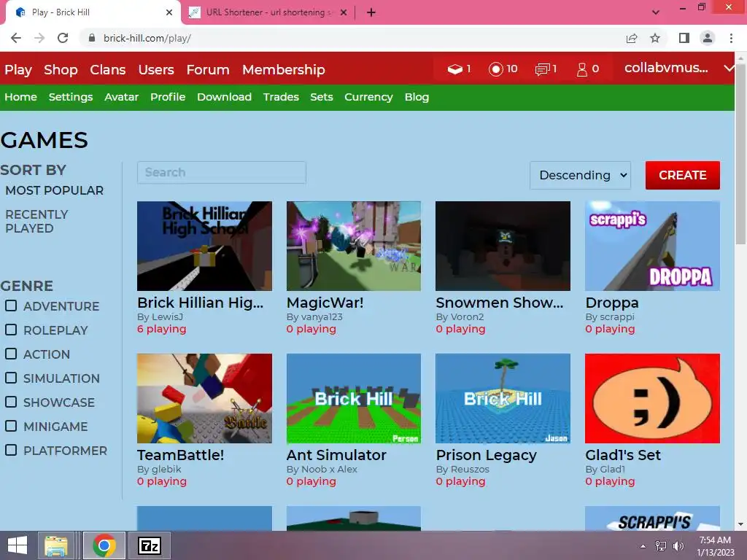Image resolution: width=747 pixels, height=560 pixels.
Task: Open Chrome's three-dot menu
Action: [731, 38]
